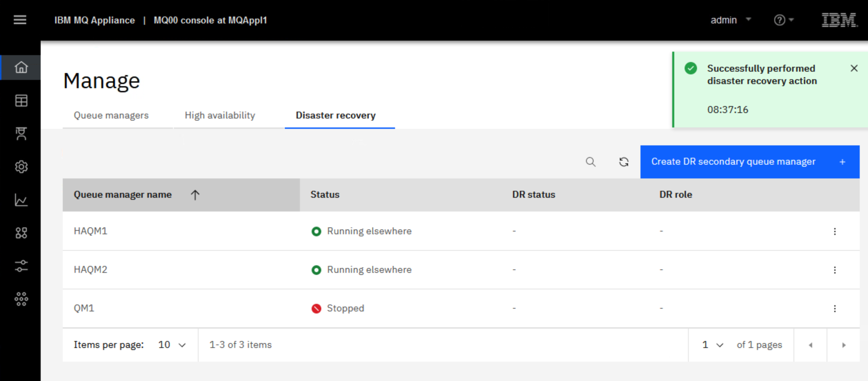868x381 pixels.
Task: Click the search magnifier icon
Action: pos(591,162)
